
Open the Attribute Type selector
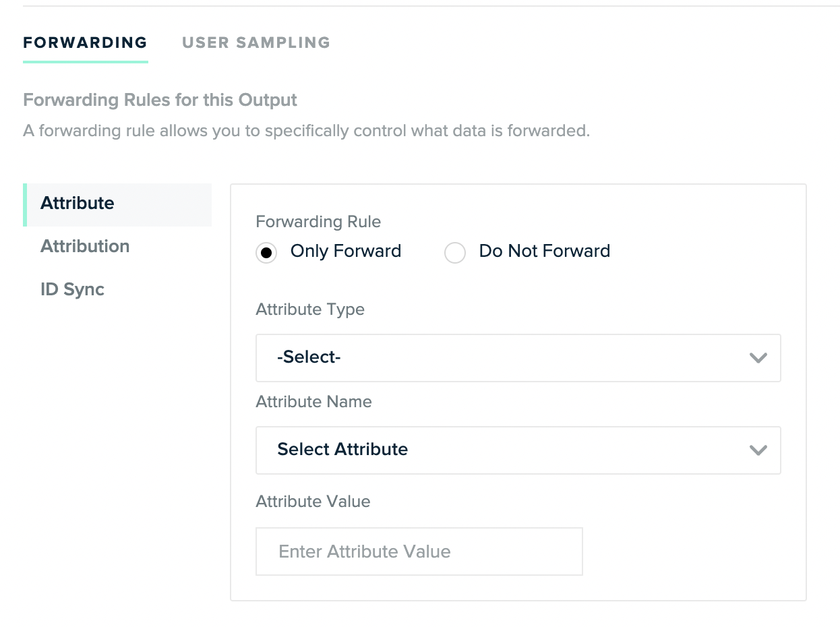pyautogui.click(x=518, y=358)
